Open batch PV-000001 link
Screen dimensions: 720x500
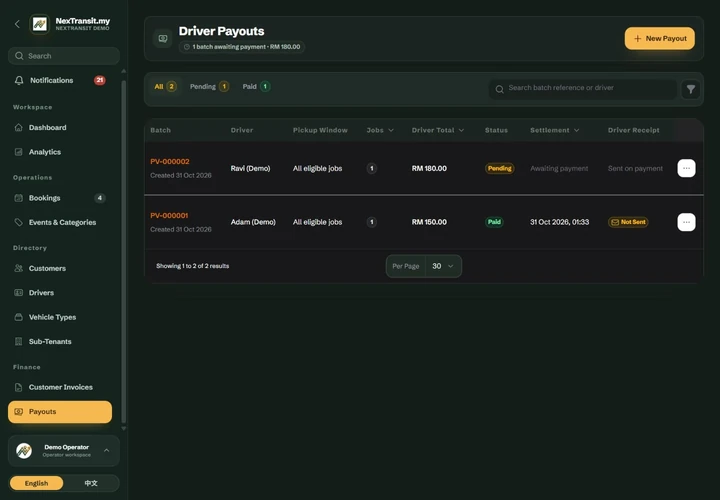169,215
